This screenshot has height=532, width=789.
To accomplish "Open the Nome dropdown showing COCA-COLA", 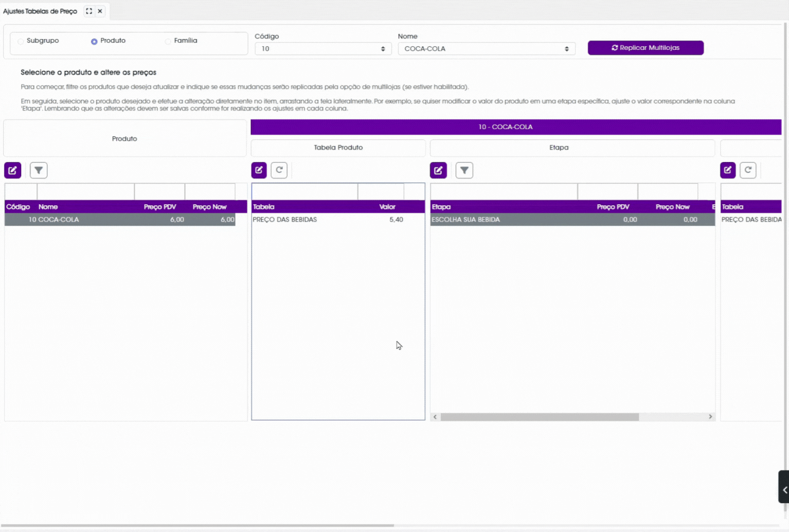I will pyautogui.click(x=487, y=48).
